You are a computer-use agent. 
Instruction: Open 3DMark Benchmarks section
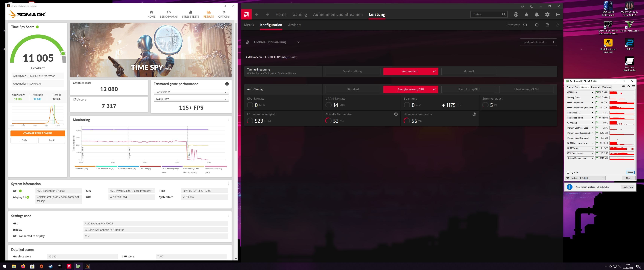coord(168,14)
